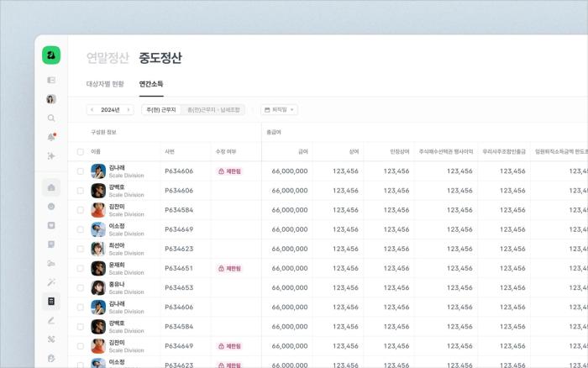This screenshot has width=588, height=368.
Task: Open the profile avatar in sidebar
Action: pyautogui.click(x=51, y=99)
